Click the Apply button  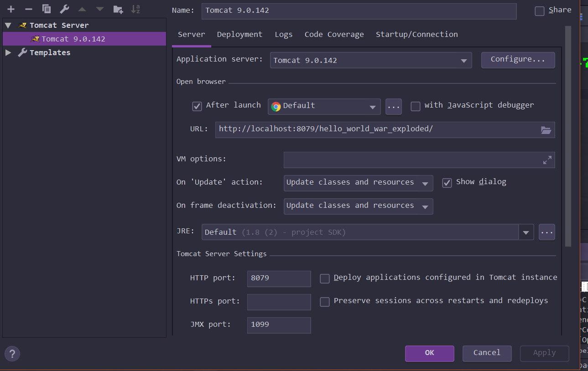pos(545,353)
